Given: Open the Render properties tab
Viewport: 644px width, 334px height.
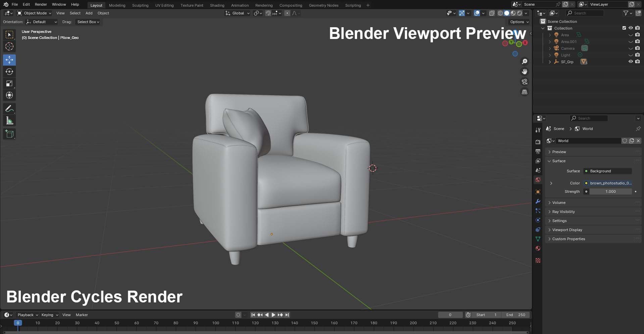Looking at the screenshot, I should [x=538, y=142].
